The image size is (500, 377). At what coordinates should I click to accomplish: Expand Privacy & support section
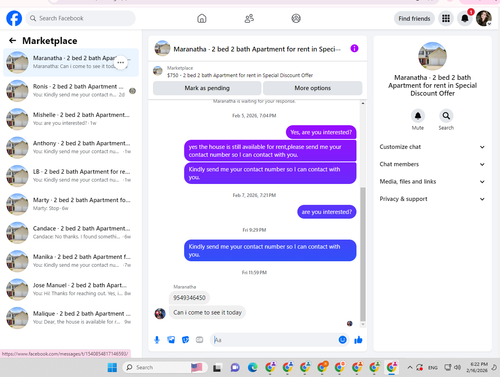click(x=432, y=199)
